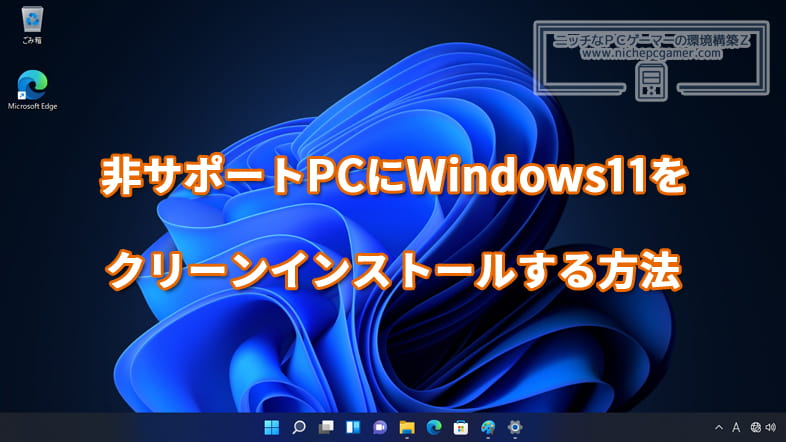This screenshot has width=786, height=442.
Task: Open the Paint app on the taskbar
Action: click(488, 427)
